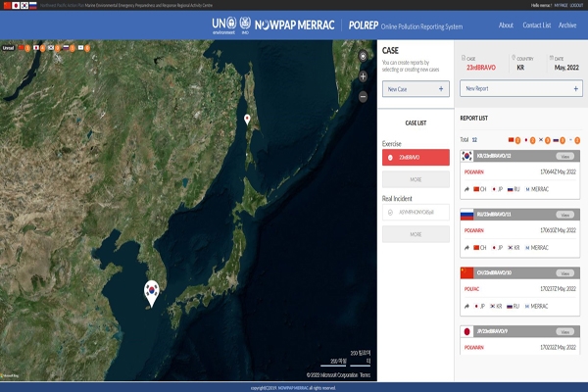
Task: Click China flag on CH/23rdBRAVO/10 card
Action: tap(466, 273)
